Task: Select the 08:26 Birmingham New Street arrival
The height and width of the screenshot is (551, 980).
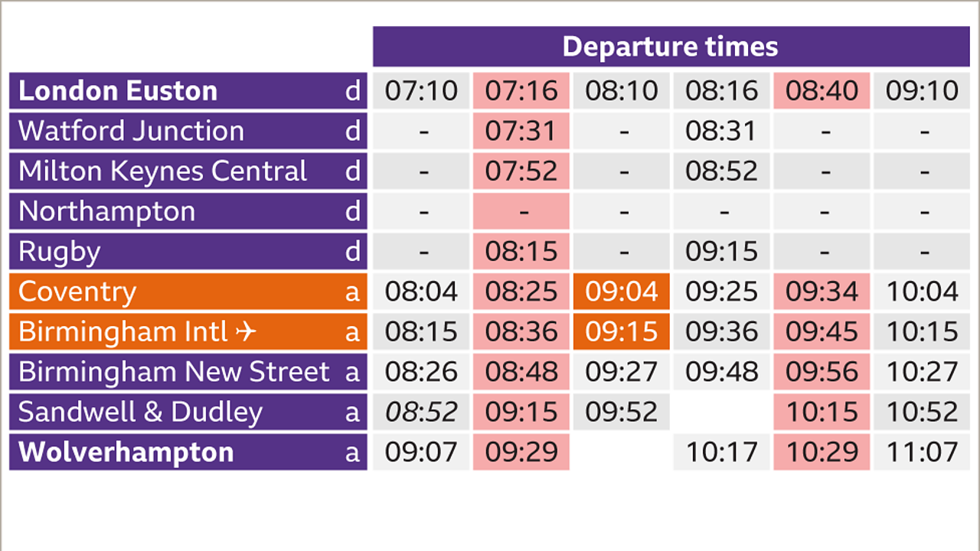Action: (421, 372)
